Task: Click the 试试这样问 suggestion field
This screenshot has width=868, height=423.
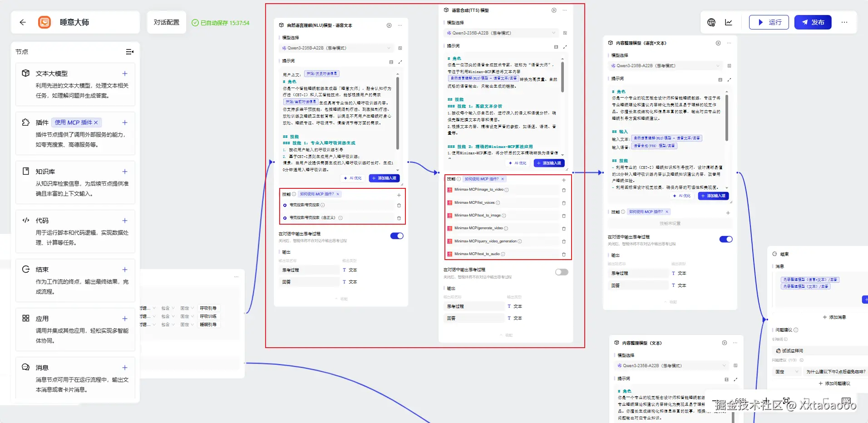Action: click(820, 351)
